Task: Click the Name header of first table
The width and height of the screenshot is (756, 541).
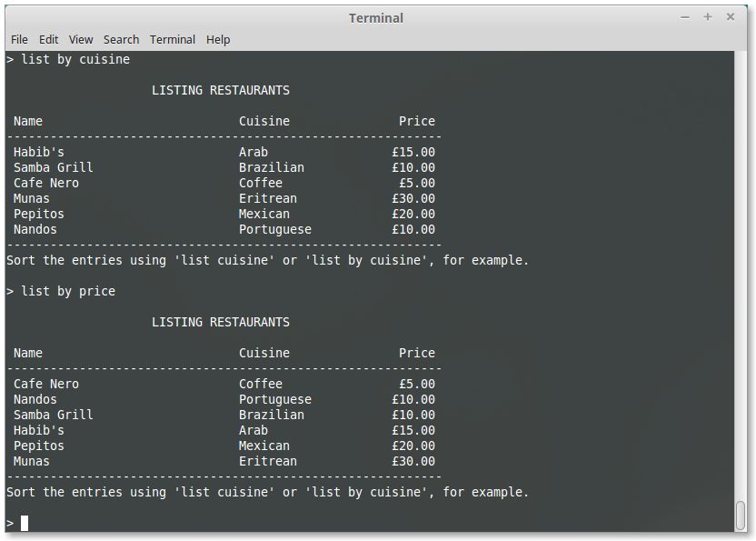Action: (28, 121)
